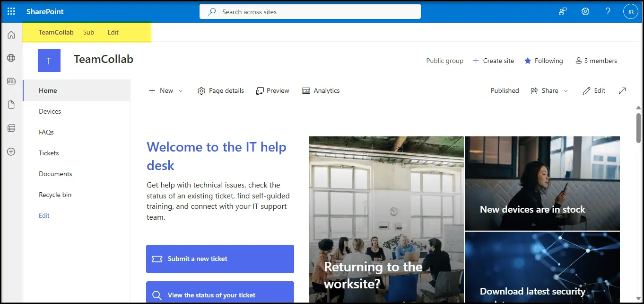The height and width of the screenshot is (304, 644).
Task: Click the Create plus circle icon
Action: [11, 152]
